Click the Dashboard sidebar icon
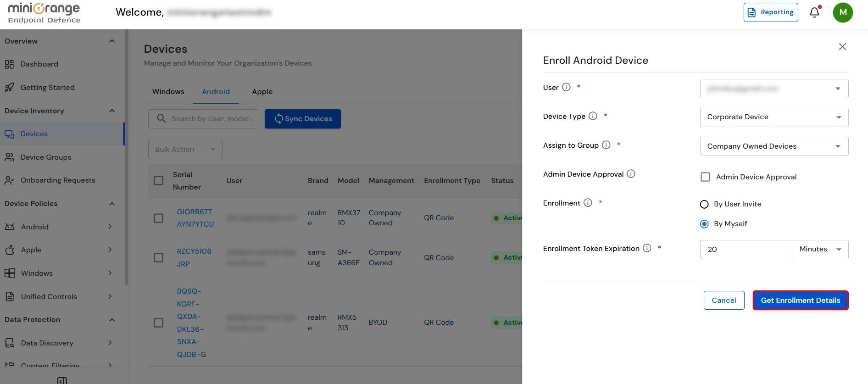The image size is (868, 384). [x=9, y=64]
